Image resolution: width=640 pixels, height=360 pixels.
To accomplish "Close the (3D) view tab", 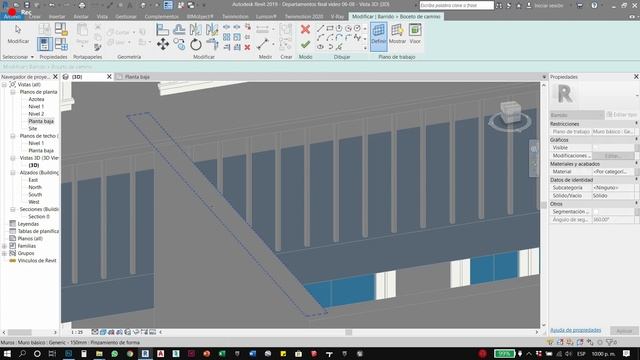I will [109, 76].
